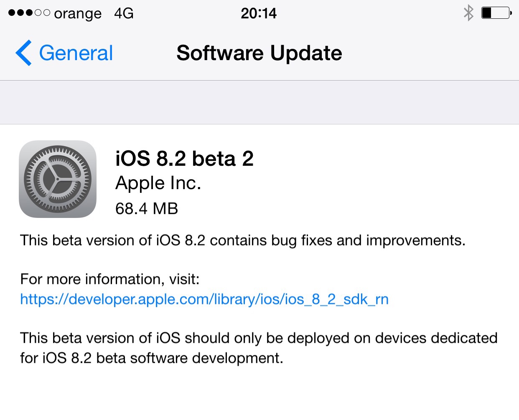Tap the signal strength dots
The height and width of the screenshot is (420, 519).
pyautogui.click(x=29, y=13)
